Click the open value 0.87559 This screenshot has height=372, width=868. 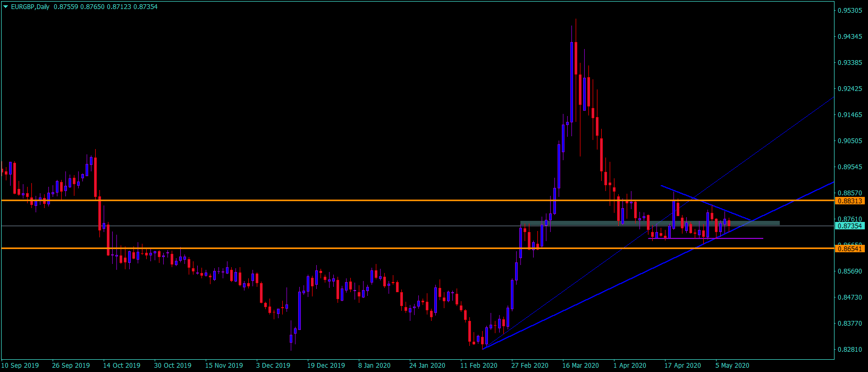pos(66,7)
